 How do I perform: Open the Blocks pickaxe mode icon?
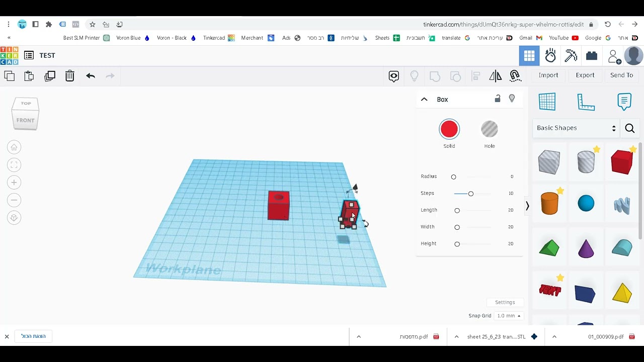pos(571,56)
